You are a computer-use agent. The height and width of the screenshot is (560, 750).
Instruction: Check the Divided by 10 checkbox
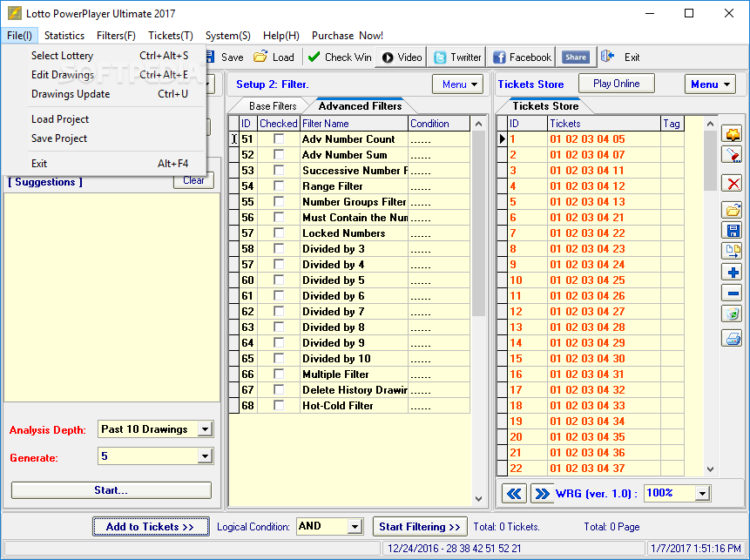(279, 358)
